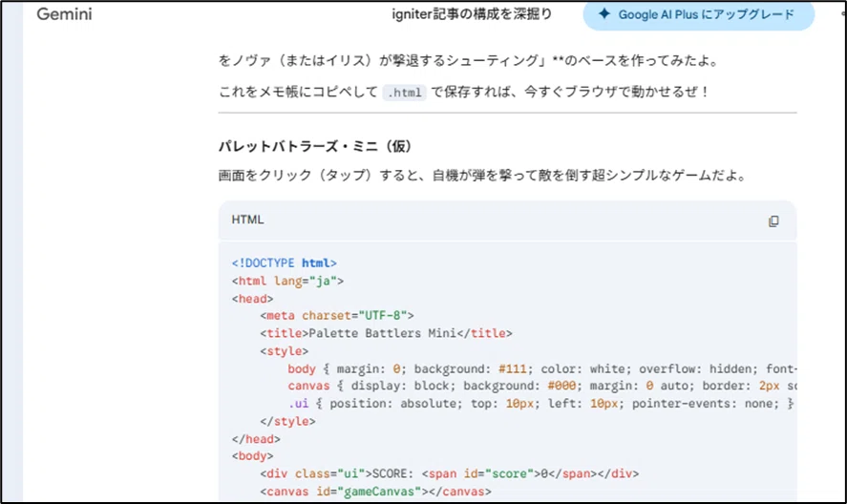The image size is (847, 504).
Task: Click the sparkle icon in upgrade button
Action: click(603, 14)
